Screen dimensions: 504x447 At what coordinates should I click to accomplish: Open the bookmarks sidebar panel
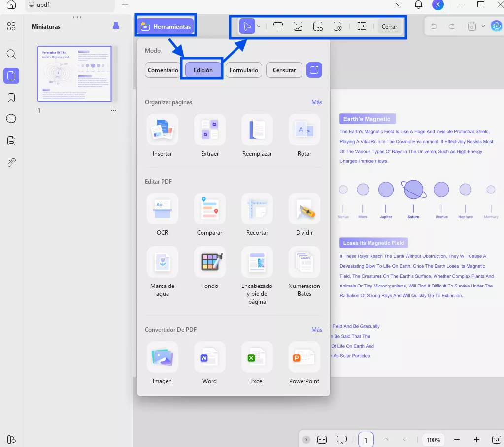coord(11,97)
